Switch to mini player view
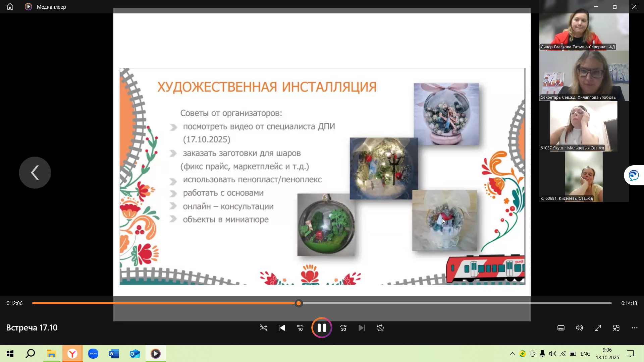The height and width of the screenshot is (362, 644). pos(616,328)
